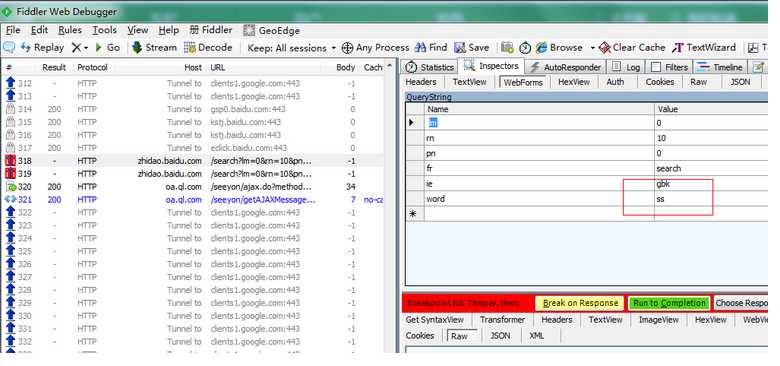Click the timer clock toolbar icon
The height and width of the screenshot is (366, 780).
pyautogui.click(x=525, y=48)
